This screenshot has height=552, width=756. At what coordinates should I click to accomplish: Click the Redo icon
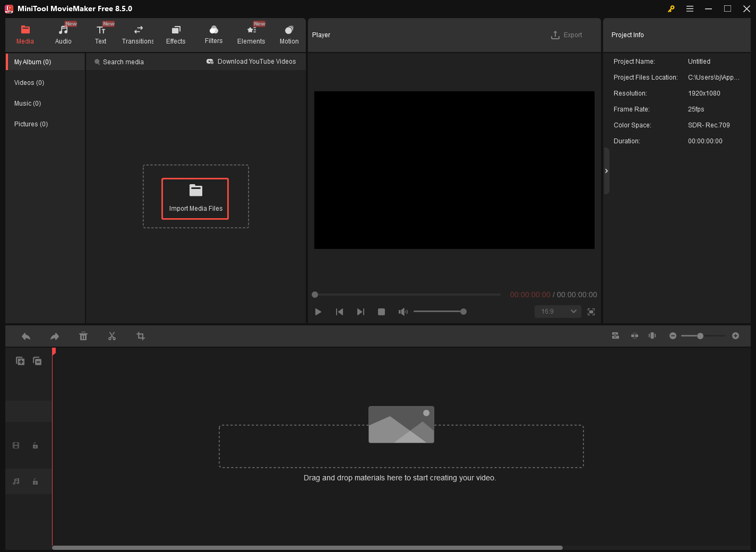(54, 336)
